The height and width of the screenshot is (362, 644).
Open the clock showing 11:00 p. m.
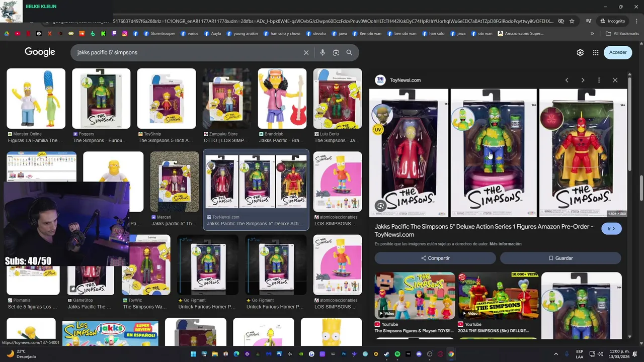618,354
